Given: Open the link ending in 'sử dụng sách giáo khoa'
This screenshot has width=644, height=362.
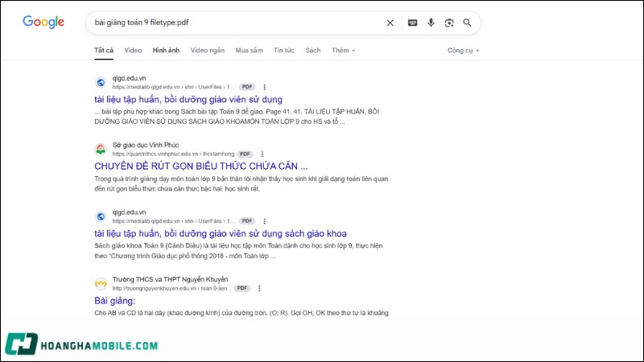Looking at the screenshot, I should click(220, 233).
